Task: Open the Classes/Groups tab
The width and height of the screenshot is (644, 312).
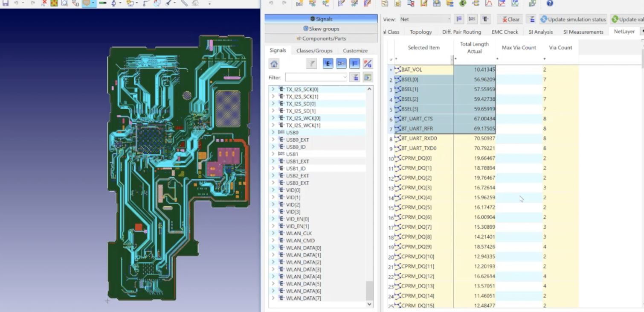Action: 314,50
